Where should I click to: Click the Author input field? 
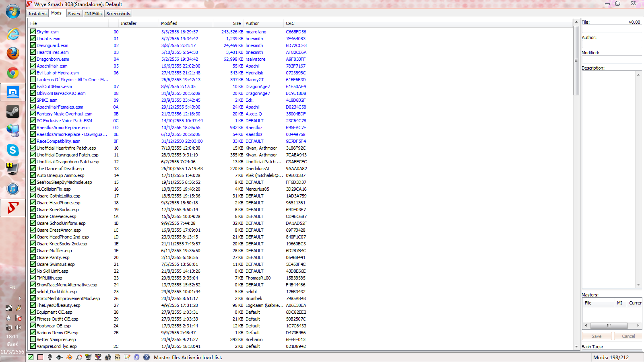[x=612, y=44]
